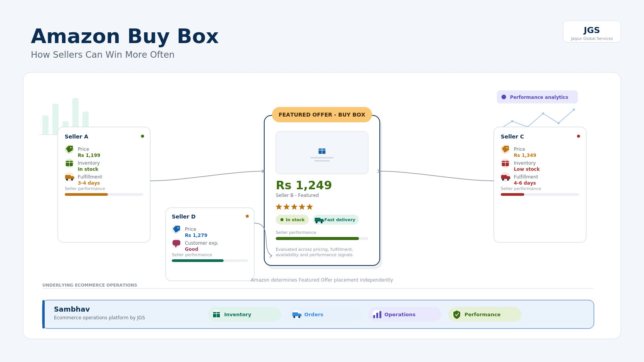Click Seller C red status dot
Viewport: 644px width, 362px height.
(x=579, y=136)
